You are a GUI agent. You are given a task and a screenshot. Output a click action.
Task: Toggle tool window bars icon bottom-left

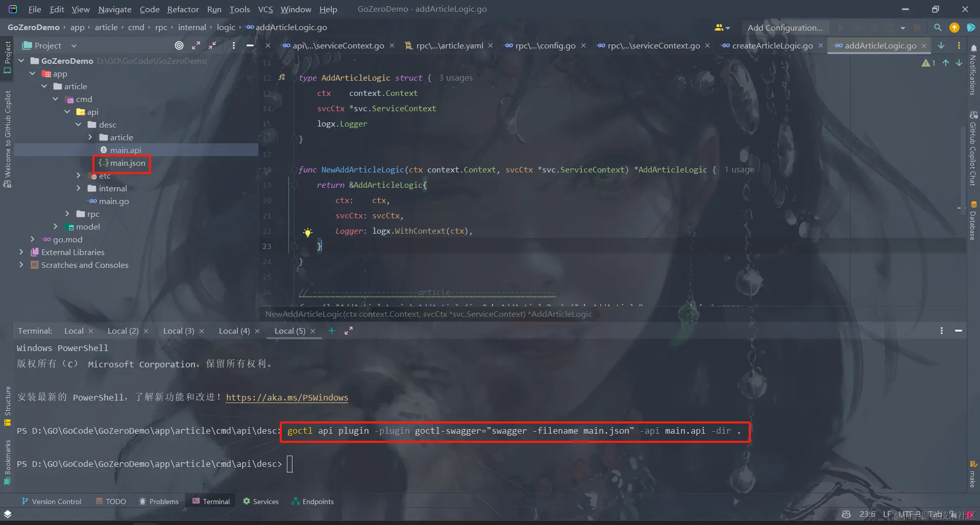point(8,514)
